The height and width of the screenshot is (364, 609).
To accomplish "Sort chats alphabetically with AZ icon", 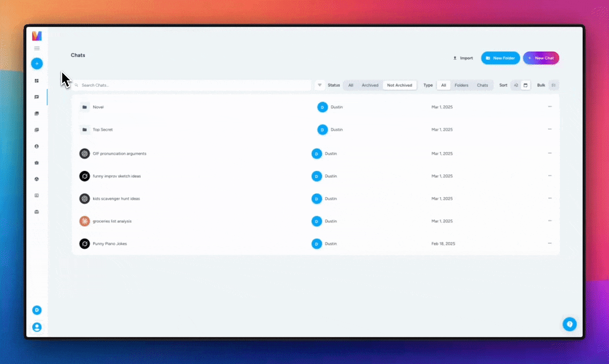I will [x=516, y=85].
